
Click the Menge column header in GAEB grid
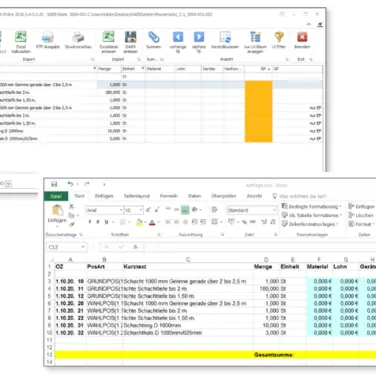pyautogui.click(x=109, y=69)
